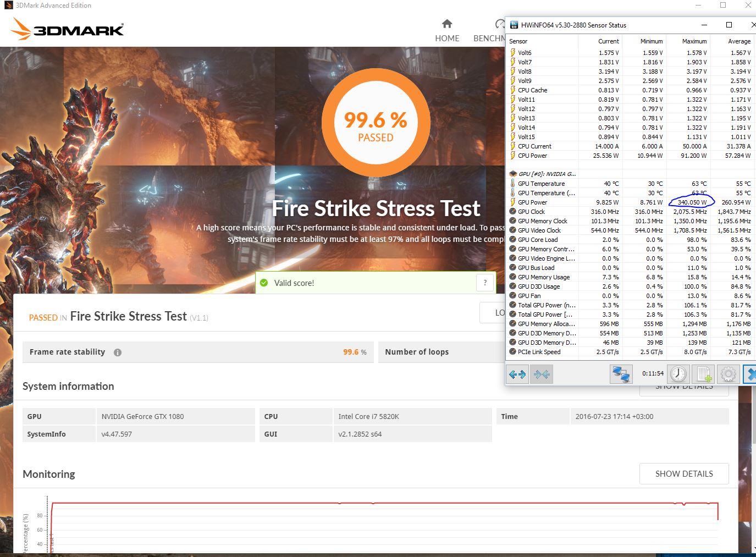Click the icon on the GPU Fan row
This screenshot has height=557, width=756.
(513, 296)
